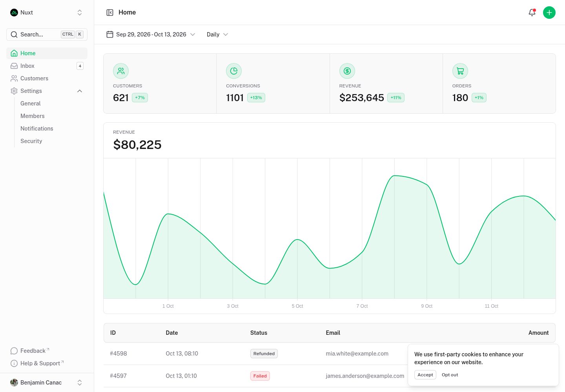
Task: Go to Inbox in sidebar
Action: pyautogui.click(x=47, y=66)
